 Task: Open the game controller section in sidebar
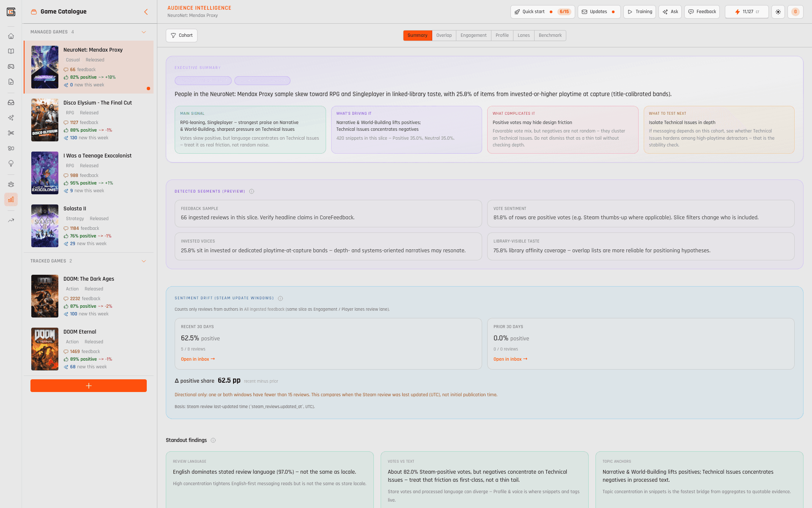click(11, 66)
